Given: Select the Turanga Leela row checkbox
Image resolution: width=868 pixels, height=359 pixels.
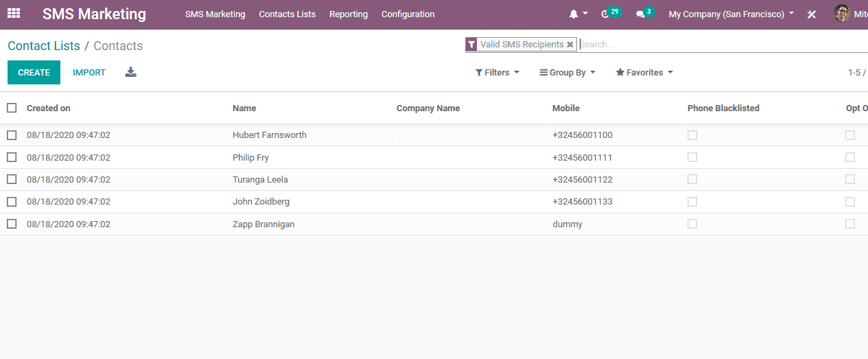Looking at the screenshot, I should [x=12, y=179].
